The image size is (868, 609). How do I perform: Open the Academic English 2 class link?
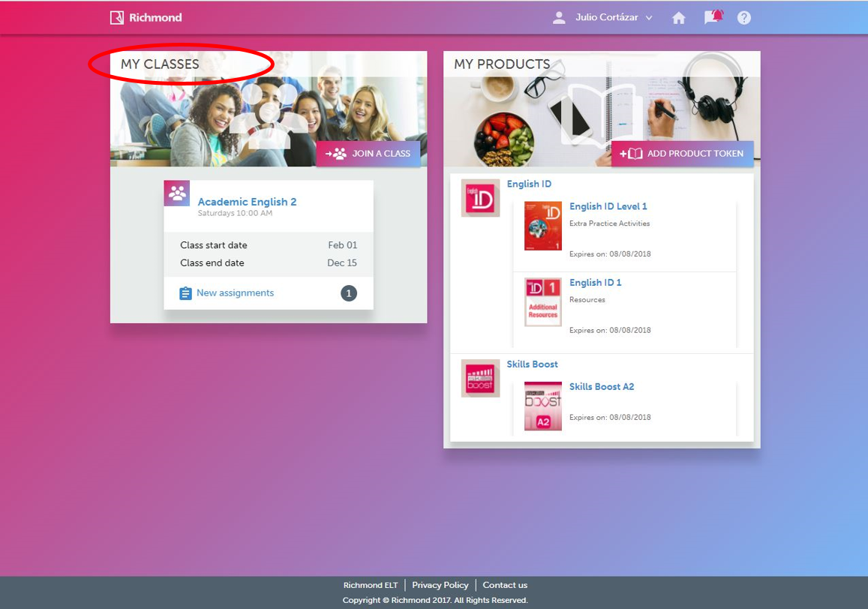pos(247,202)
